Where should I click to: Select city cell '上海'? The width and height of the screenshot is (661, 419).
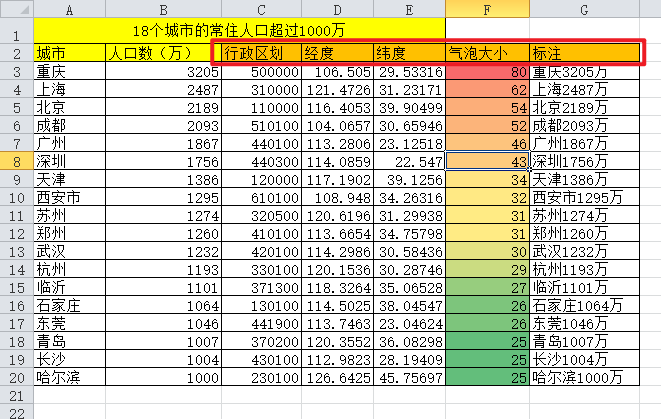point(70,89)
